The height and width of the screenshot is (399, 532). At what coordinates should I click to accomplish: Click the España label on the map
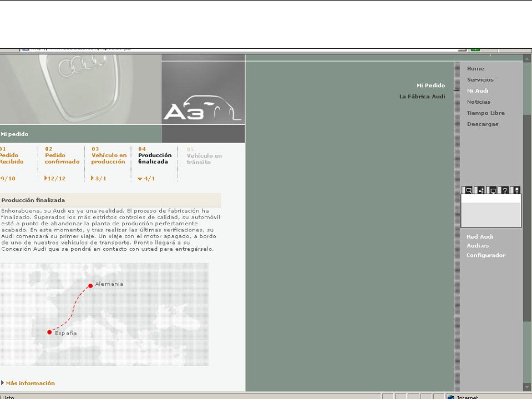tap(66, 333)
